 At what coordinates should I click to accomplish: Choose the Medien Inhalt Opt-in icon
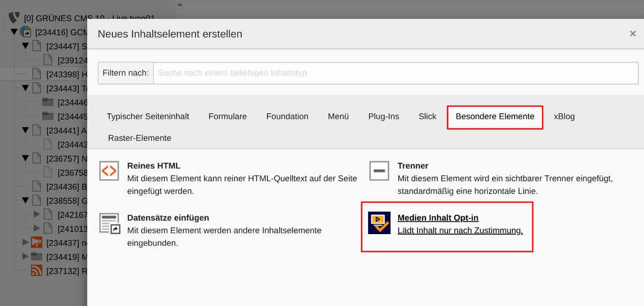point(379,223)
